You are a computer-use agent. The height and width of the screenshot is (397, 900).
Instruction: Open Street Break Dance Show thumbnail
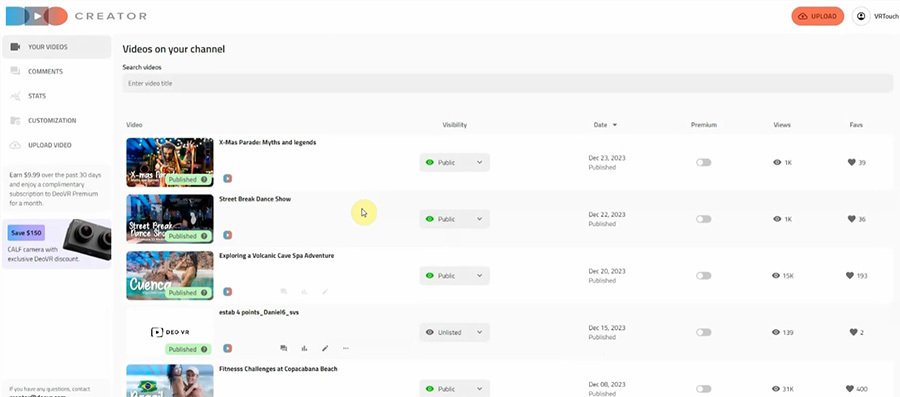click(169, 219)
